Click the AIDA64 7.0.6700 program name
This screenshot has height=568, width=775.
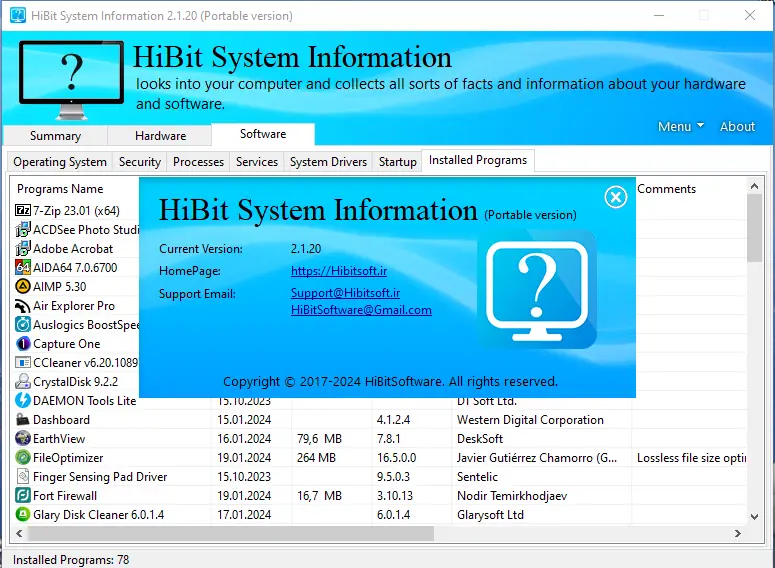point(75,267)
